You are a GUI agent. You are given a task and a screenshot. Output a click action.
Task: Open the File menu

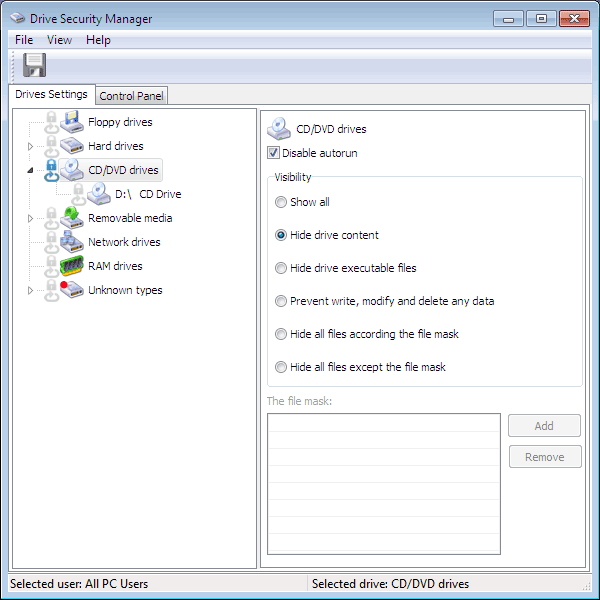point(24,40)
